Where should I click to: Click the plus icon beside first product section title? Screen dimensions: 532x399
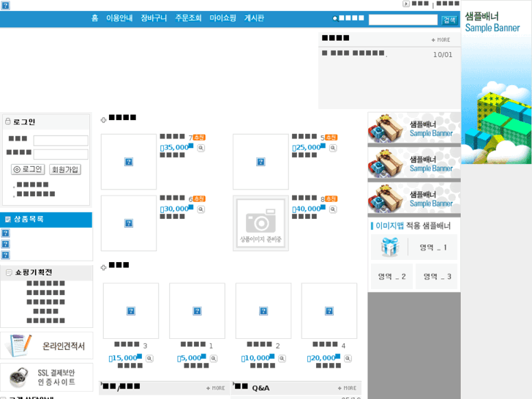point(103,120)
